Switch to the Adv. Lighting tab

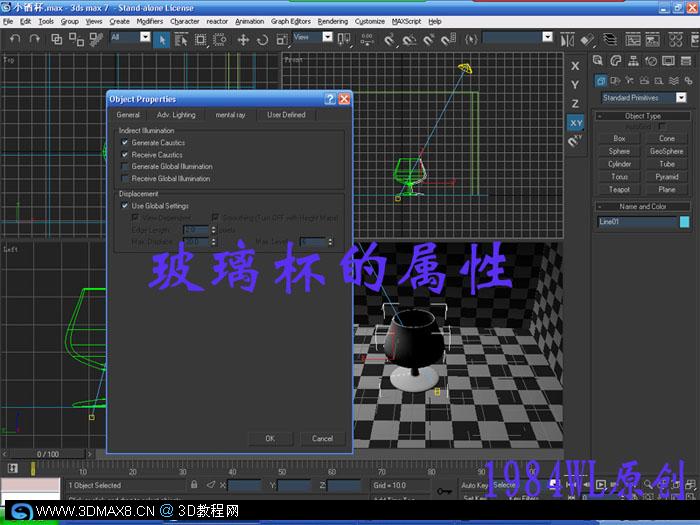[176, 115]
